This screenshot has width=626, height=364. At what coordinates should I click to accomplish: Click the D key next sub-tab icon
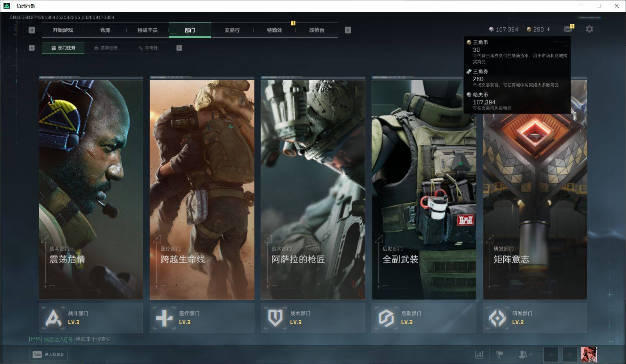point(179,48)
